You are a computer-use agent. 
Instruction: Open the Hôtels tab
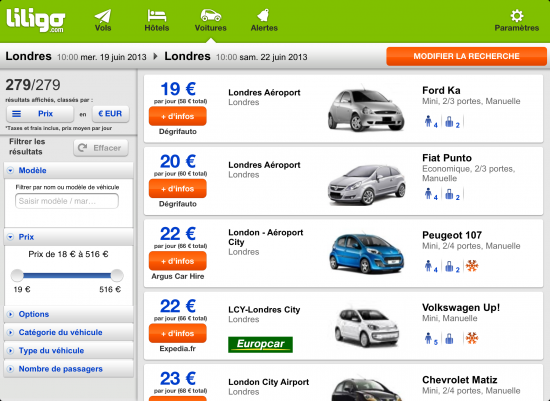pyautogui.click(x=156, y=21)
